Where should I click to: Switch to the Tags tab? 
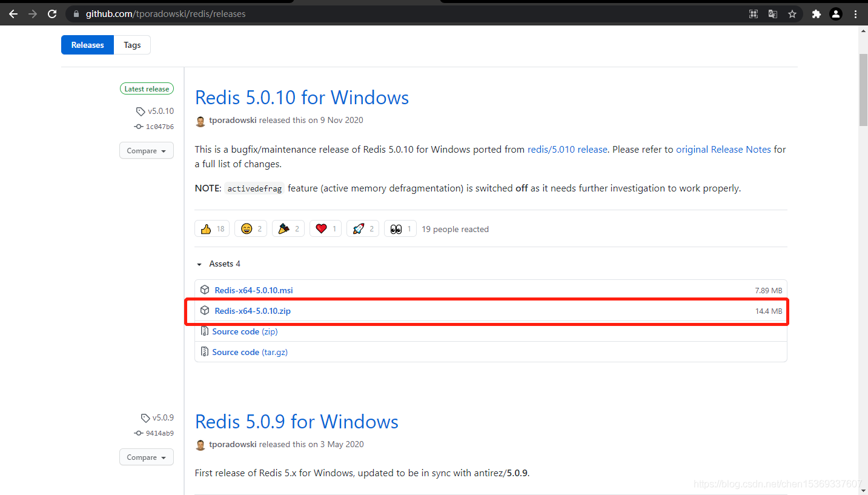coord(132,44)
